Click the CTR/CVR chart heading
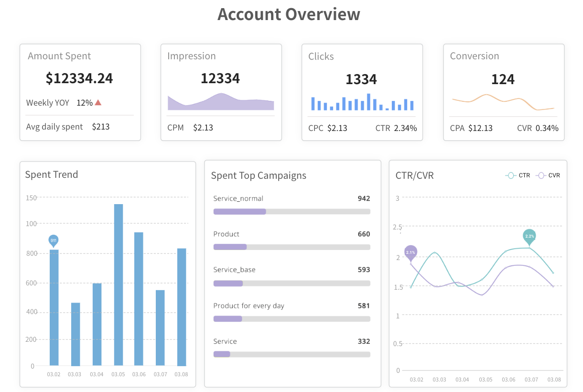This screenshot has height=392, width=583. tap(414, 175)
